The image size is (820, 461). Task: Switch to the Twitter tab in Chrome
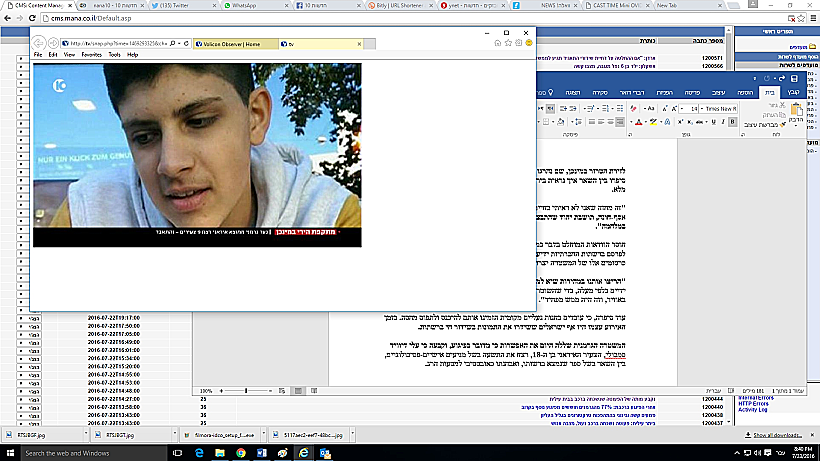[x=183, y=5]
